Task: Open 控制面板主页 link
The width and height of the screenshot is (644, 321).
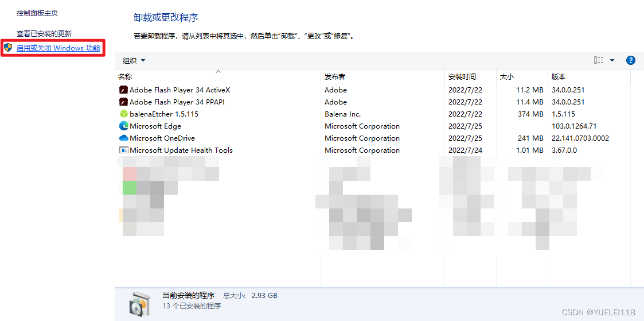Action: pos(37,13)
